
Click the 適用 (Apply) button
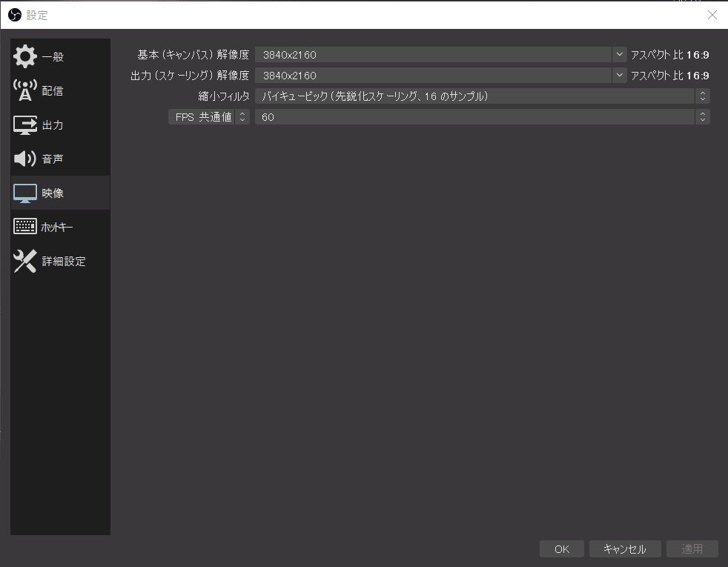[692, 548]
